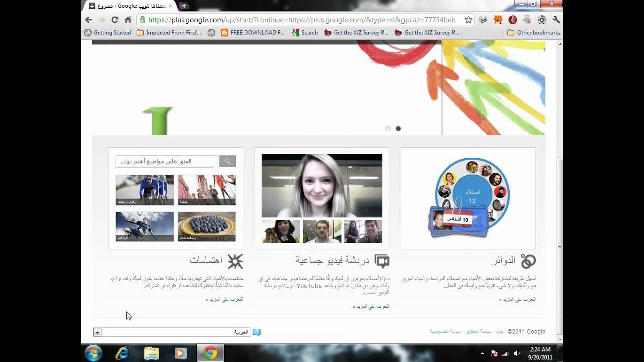Select the Google+ project browser tab

coord(130,6)
